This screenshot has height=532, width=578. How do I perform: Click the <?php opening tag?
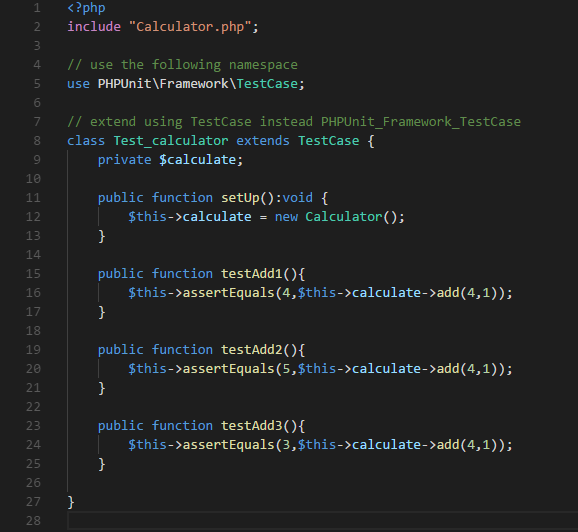(86, 8)
